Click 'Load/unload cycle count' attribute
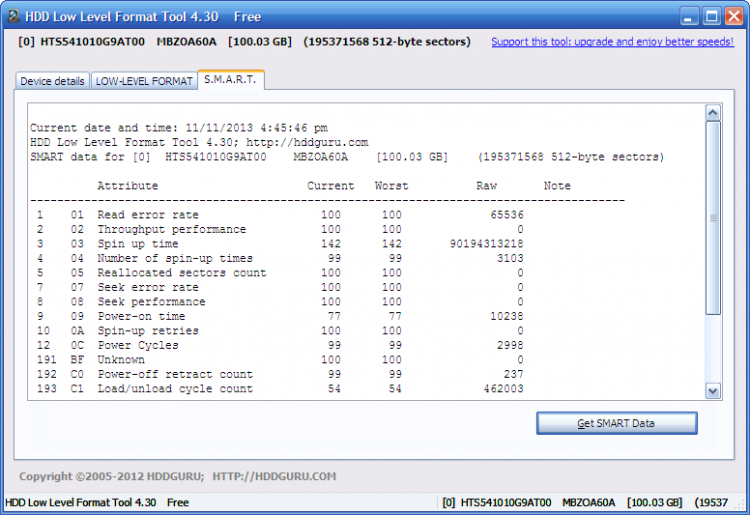The width and height of the screenshot is (750, 515). (x=175, y=389)
